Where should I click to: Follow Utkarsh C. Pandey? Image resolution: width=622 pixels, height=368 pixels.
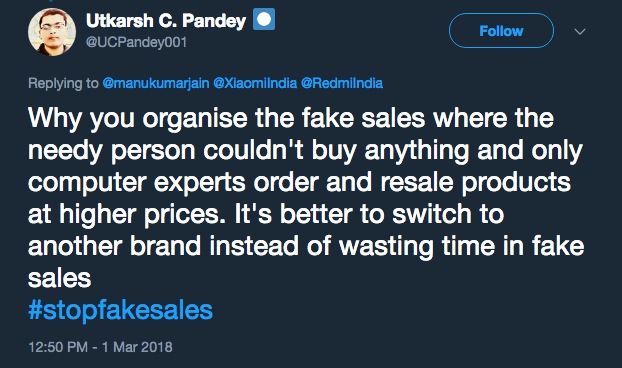pos(501,31)
